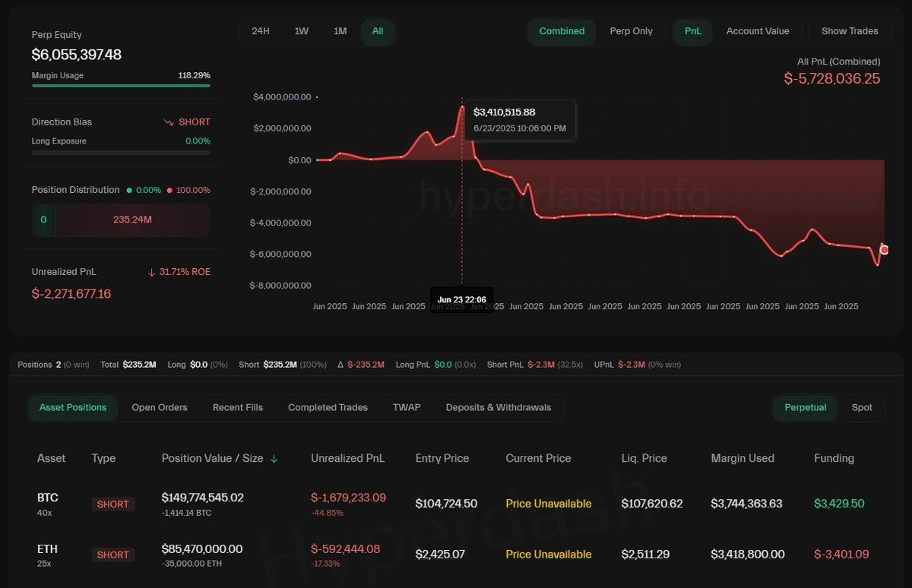Click the Long Exposure bar
This screenshot has height=588, width=912.
pos(121,153)
